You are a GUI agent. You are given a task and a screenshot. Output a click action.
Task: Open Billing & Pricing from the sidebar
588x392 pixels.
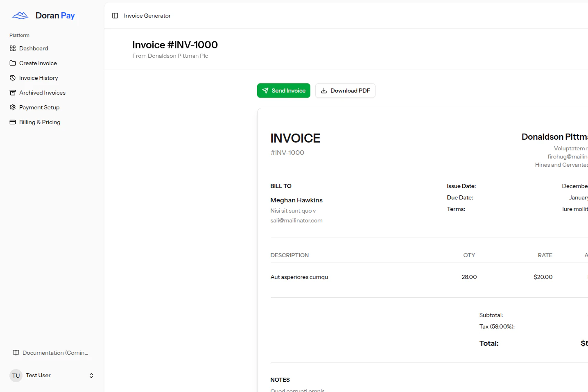(x=40, y=122)
